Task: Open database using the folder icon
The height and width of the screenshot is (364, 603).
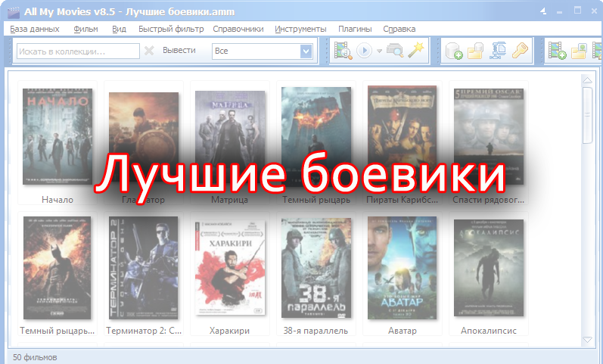Action: [x=476, y=51]
